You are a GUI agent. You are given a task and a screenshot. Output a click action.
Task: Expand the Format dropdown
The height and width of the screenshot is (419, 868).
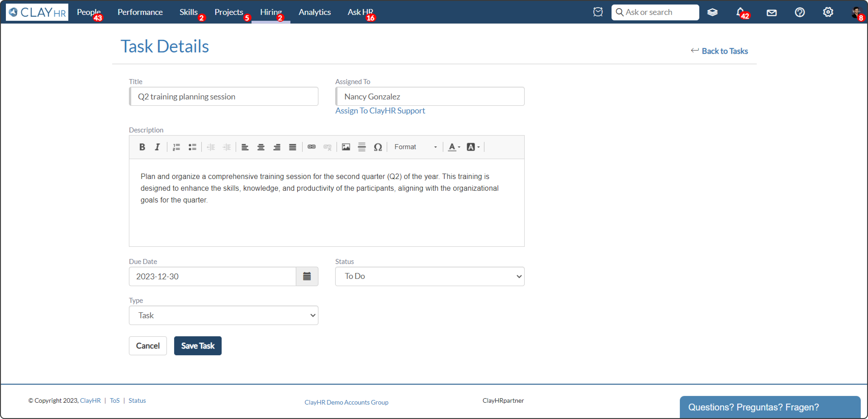click(415, 147)
